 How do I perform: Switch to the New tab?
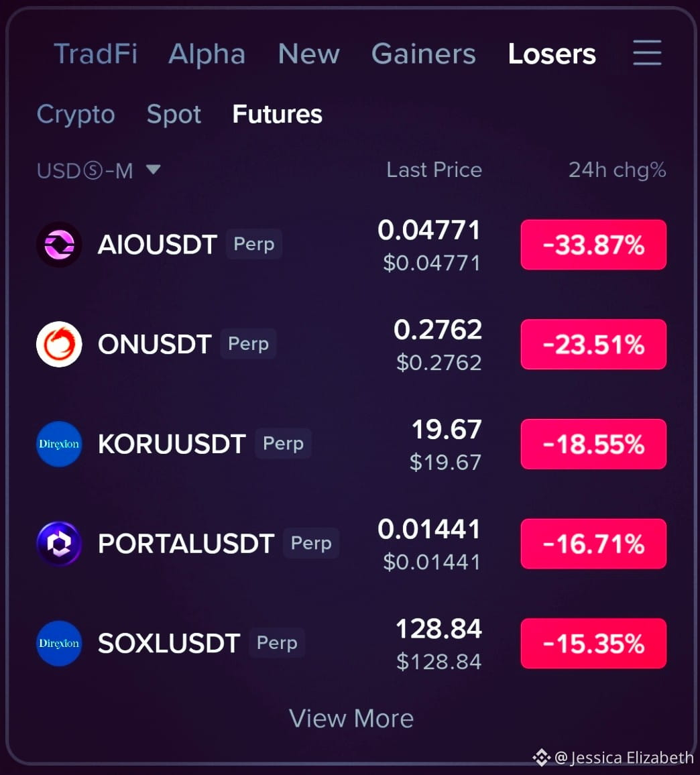tap(309, 54)
